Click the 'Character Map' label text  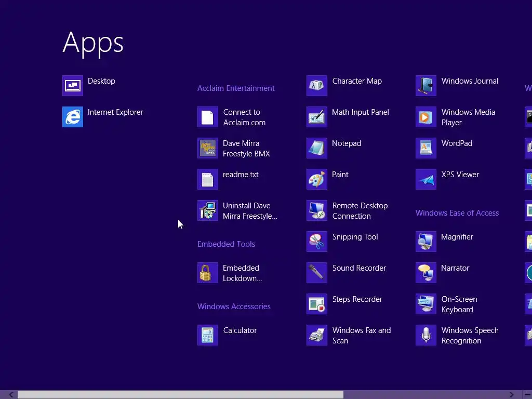(x=357, y=81)
